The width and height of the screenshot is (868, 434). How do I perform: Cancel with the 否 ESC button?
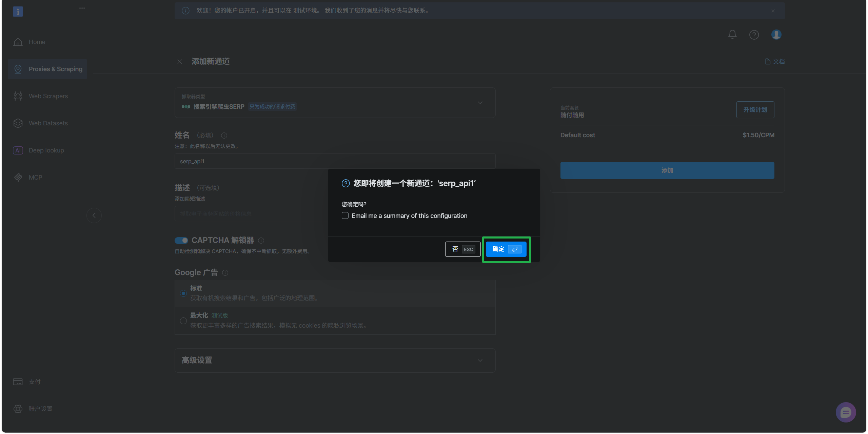[462, 249]
